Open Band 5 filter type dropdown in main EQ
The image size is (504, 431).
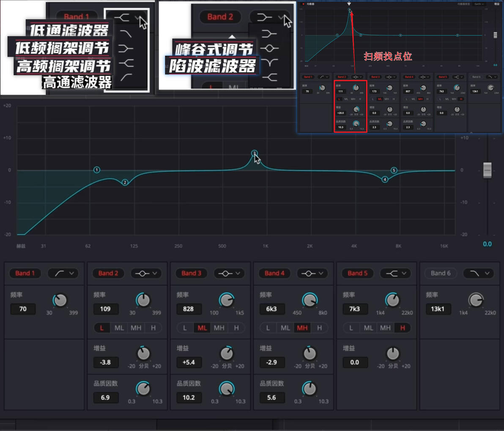[x=396, y=273]
